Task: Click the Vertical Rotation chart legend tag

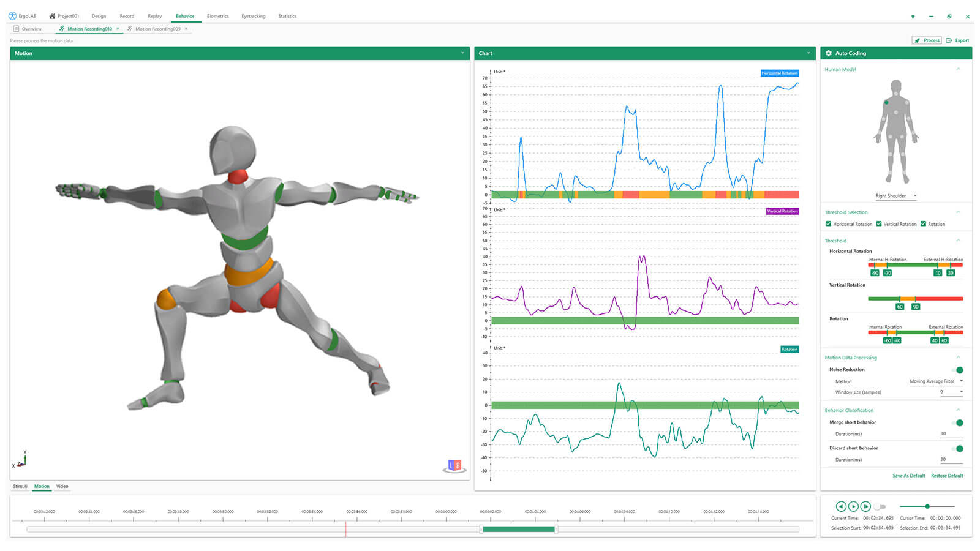Action: [782, 211]
